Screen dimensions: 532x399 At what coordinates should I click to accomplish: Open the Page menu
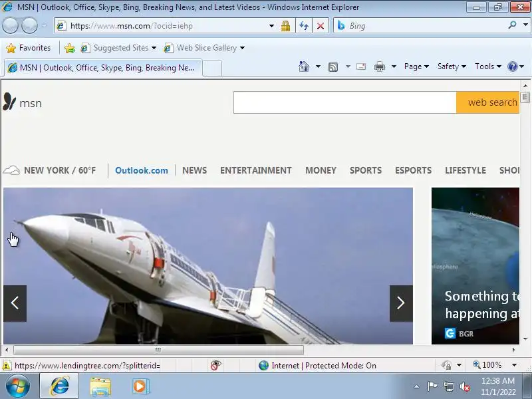[x=416, y=66]
